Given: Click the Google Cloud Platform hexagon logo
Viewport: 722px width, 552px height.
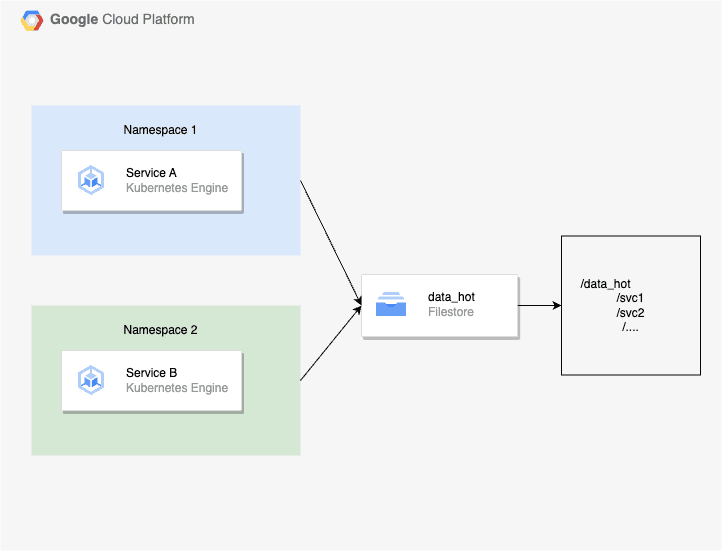Looking at the screenshot, I should [33, 20].
